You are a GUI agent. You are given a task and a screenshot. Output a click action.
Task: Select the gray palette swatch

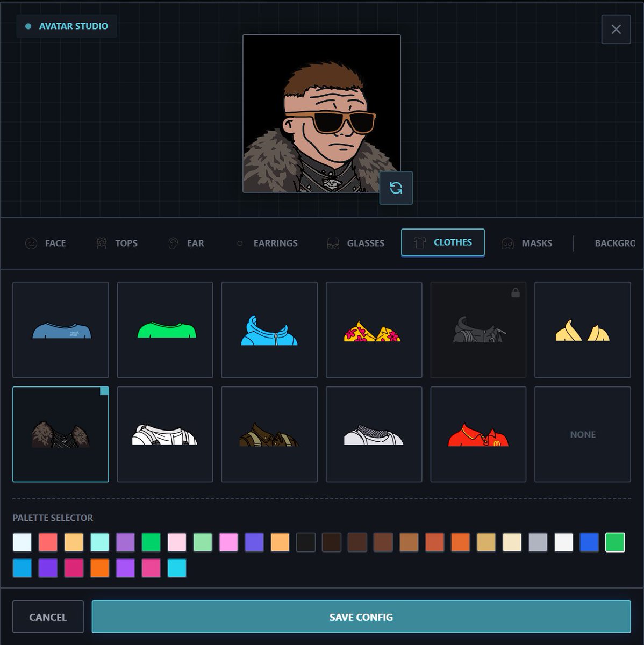coord(538,542)
